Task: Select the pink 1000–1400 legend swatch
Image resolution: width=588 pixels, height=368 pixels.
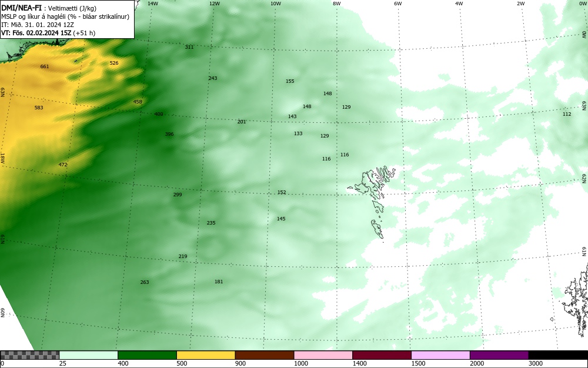Action: click(x=323, y=355)
